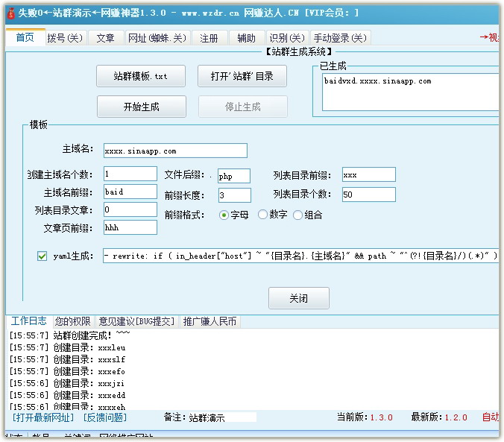
Task: Click log entry 创建目录: xxxefo
Action: 67,371
